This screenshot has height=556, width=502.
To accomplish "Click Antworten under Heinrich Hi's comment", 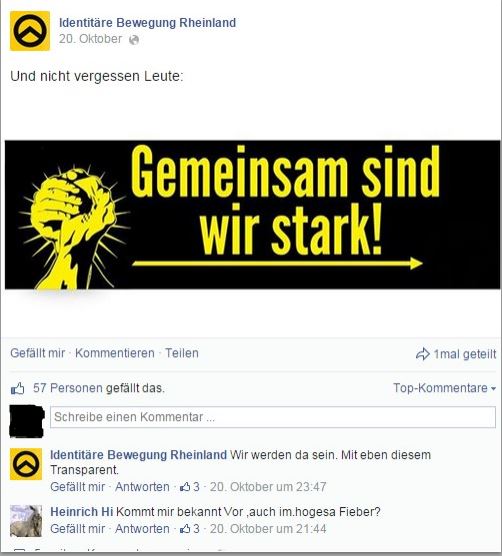I will [x=142, y=529].
